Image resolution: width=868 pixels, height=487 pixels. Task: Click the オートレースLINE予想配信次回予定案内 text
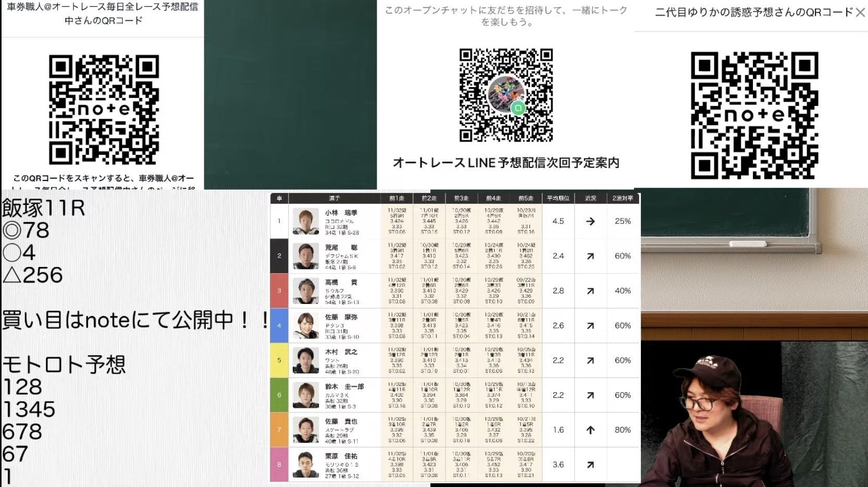coord(505,163)
